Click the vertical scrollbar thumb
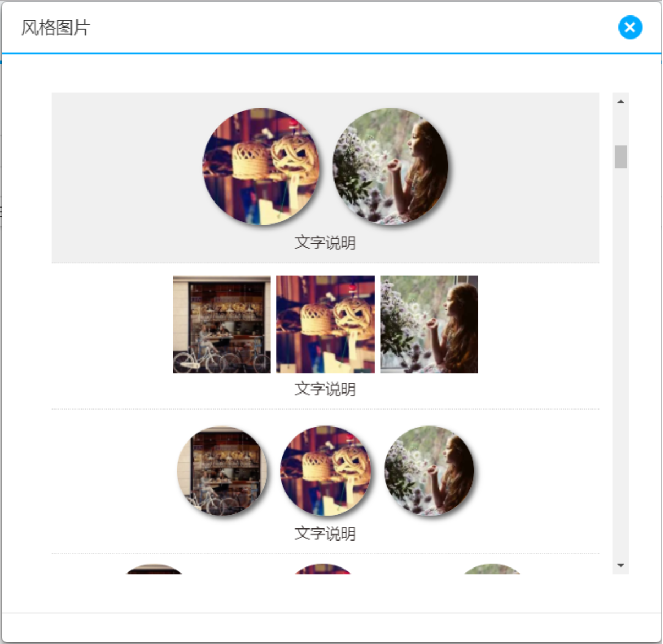This screenshot has height=644, width=663. (x=621, y=157)
